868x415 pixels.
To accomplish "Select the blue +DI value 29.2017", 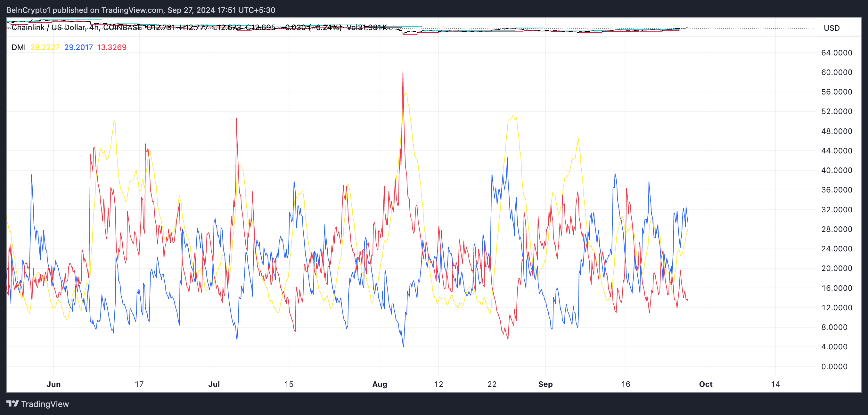I will coord(78,47).
